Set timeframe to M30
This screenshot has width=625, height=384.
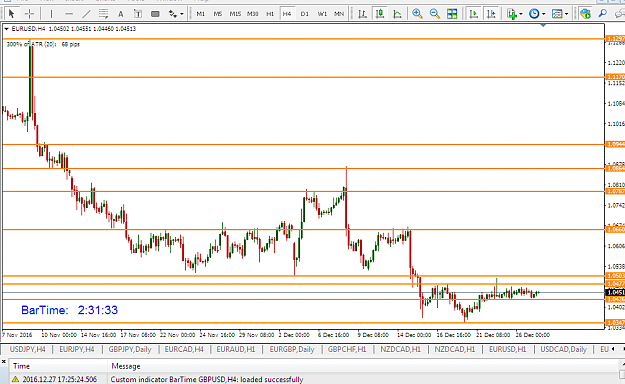click(x=252, y=14)
